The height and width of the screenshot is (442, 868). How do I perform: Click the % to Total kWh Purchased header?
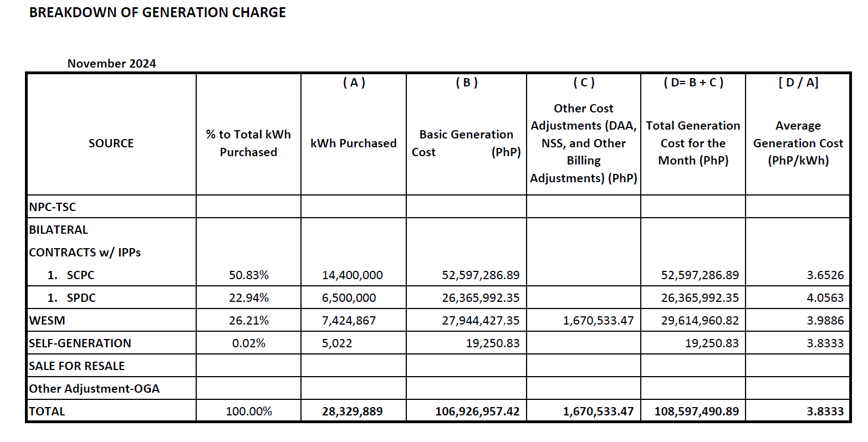click(248, 143)
